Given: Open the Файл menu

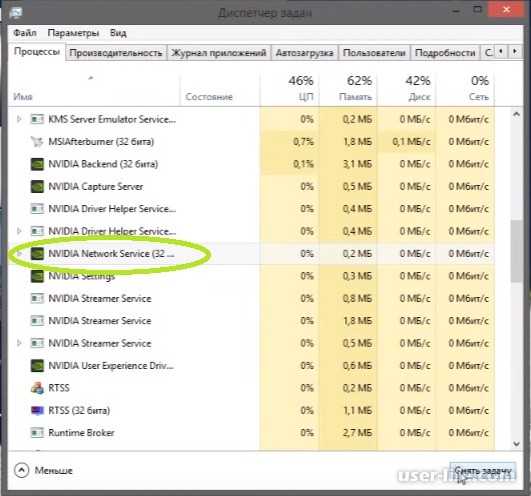Looking at the screenshot, I should [25, 33].
